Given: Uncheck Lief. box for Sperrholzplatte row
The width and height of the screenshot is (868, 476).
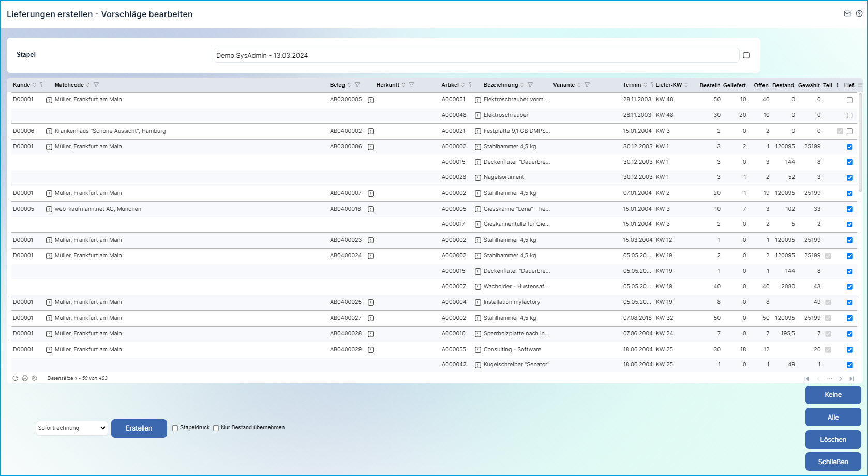Looking at the screenshot, I should pos(850,334).
